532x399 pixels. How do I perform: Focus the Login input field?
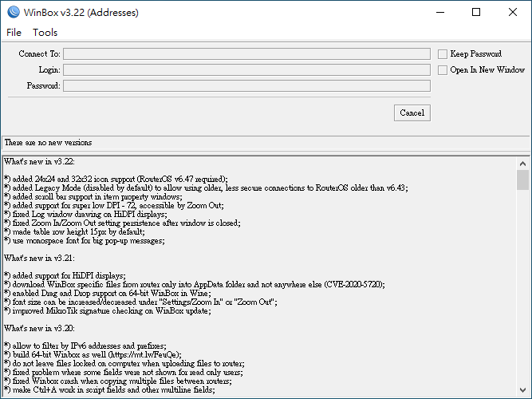tap(246, 70)
